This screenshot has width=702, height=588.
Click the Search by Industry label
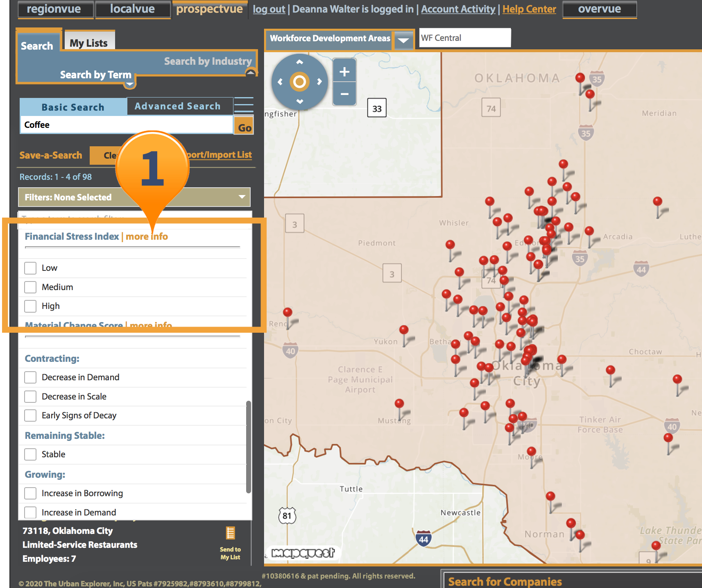pyautogui.click(x=208, y=61)
